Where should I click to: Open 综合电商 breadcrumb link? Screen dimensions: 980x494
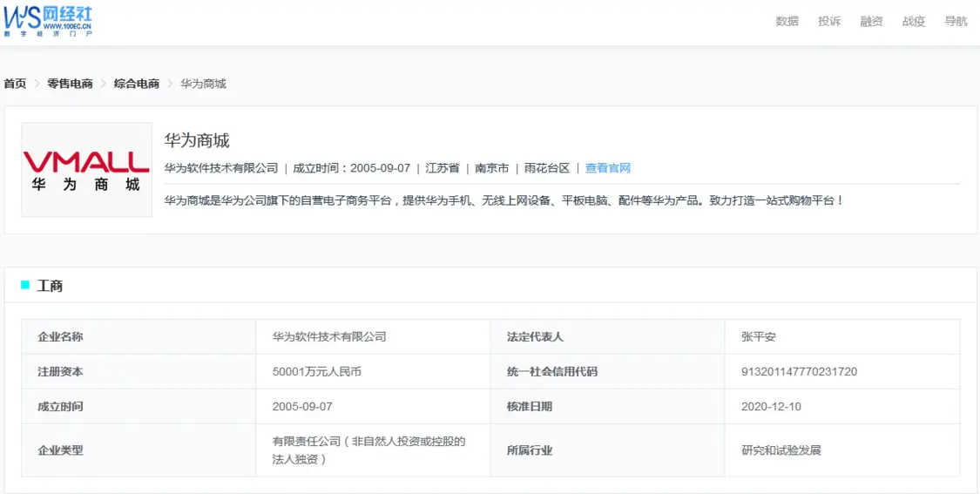[136, 84]
